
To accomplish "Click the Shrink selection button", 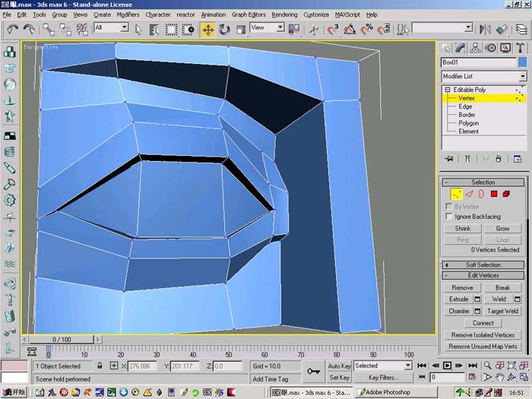I will [462, 228].
